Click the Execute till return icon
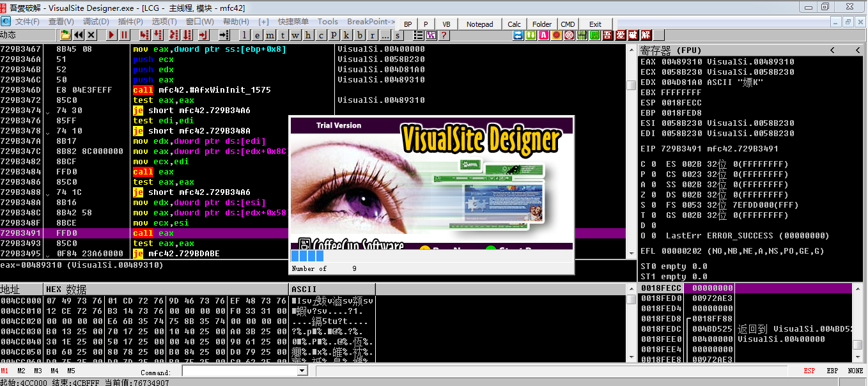868x386 pixels. 203,35
